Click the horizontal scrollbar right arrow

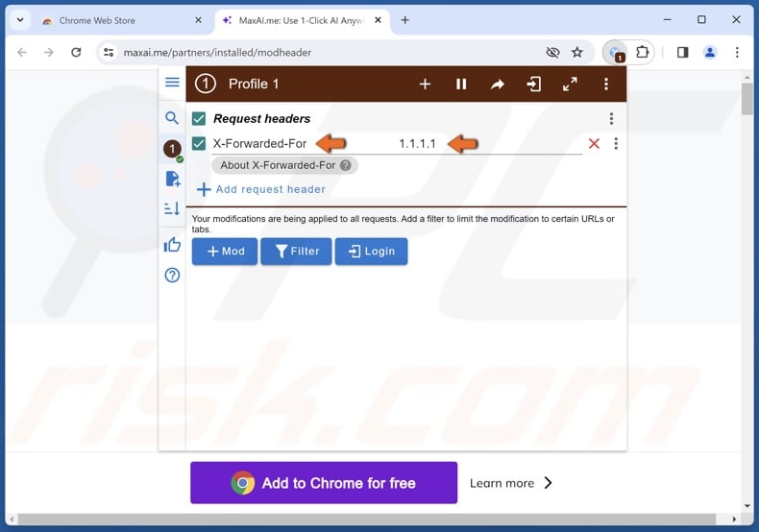tap(734, 519)
